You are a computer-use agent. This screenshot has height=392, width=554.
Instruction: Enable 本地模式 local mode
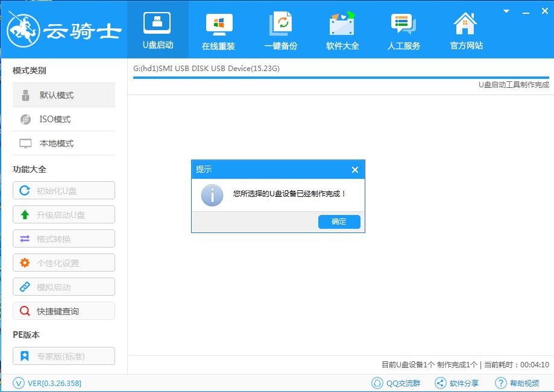[63, 143]
